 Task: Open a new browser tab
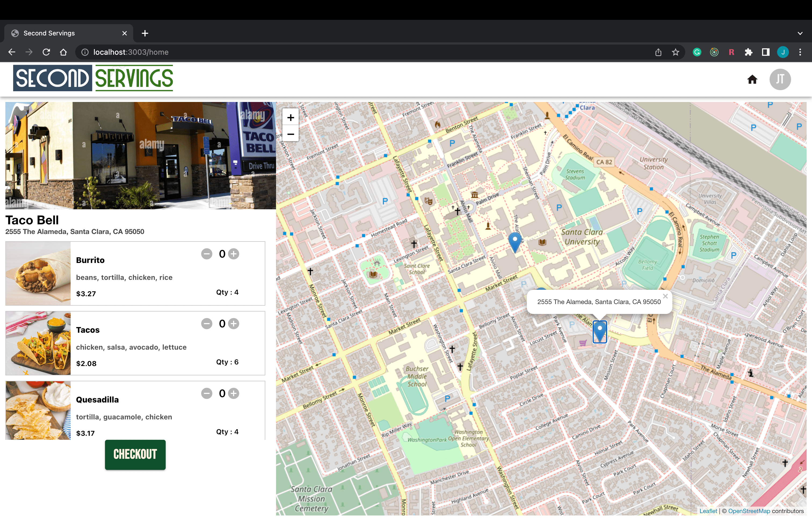point(145,33)
